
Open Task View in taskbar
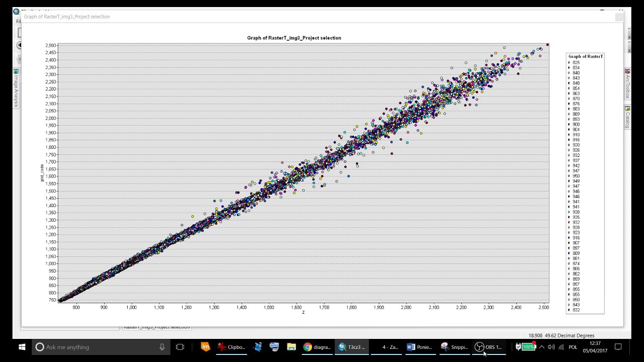(x=180, y=347)
